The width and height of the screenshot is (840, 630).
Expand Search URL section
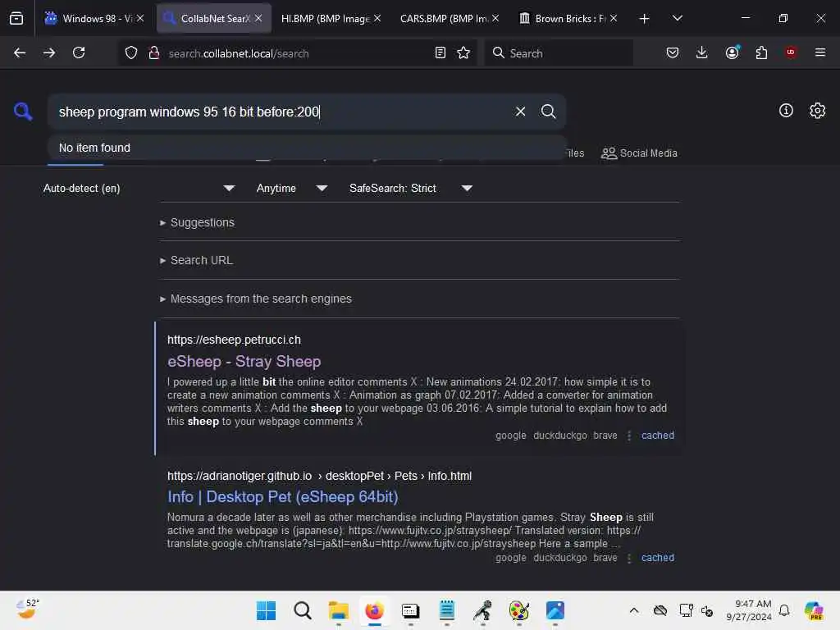pyautogui.click(x=196, y=260)
